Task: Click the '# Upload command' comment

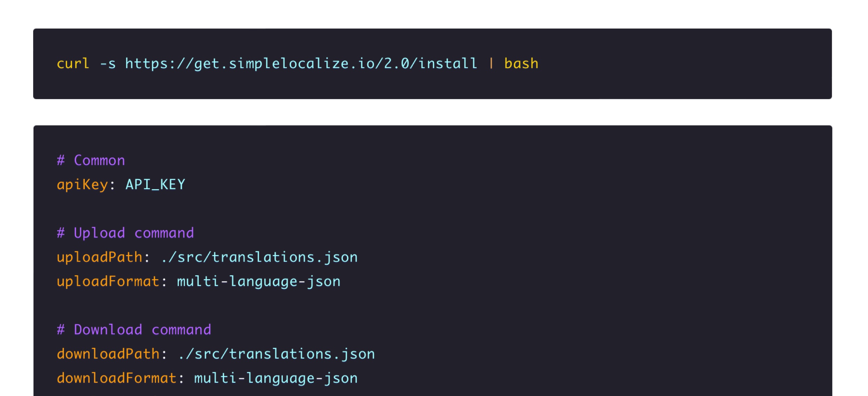Action: [x=125, y=233]
